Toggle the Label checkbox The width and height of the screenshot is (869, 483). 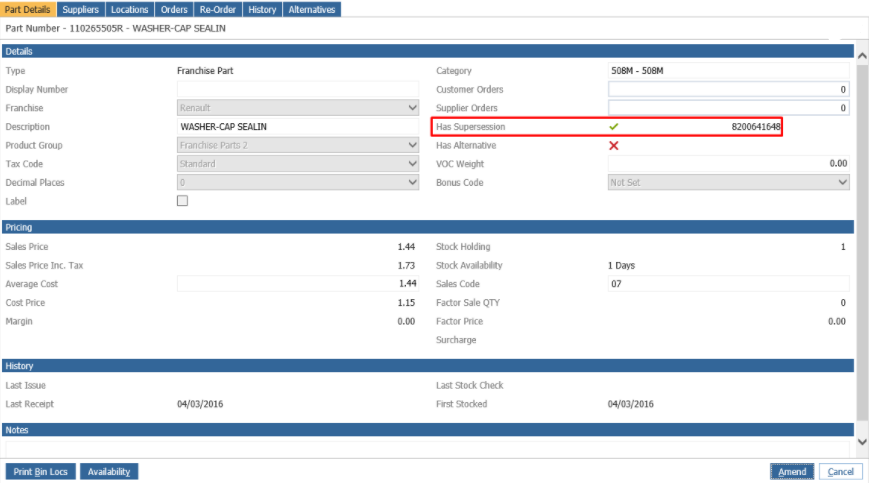[182, 201]
